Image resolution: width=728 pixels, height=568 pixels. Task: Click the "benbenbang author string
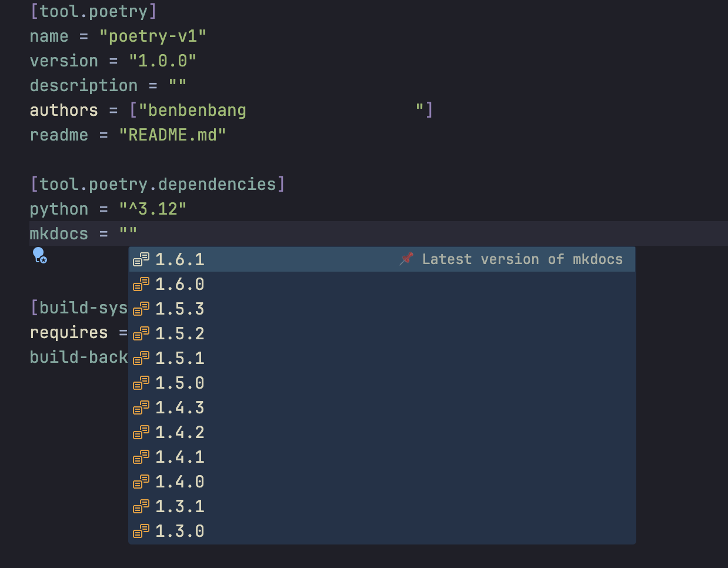tap(192, 110)
